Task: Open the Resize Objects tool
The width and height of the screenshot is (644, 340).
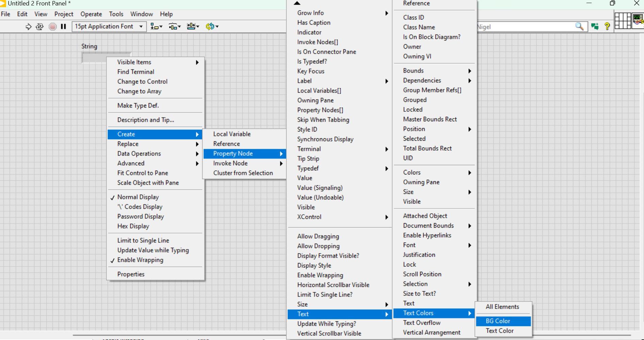Action: (193, 27)
